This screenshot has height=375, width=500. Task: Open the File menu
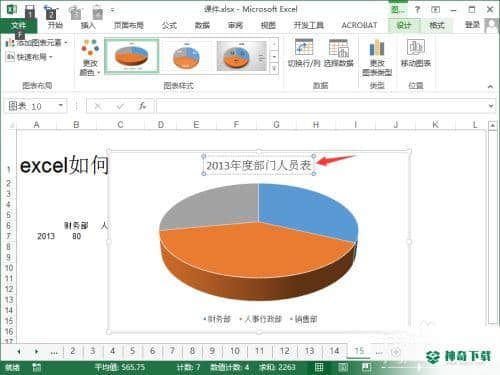[18, 25]
